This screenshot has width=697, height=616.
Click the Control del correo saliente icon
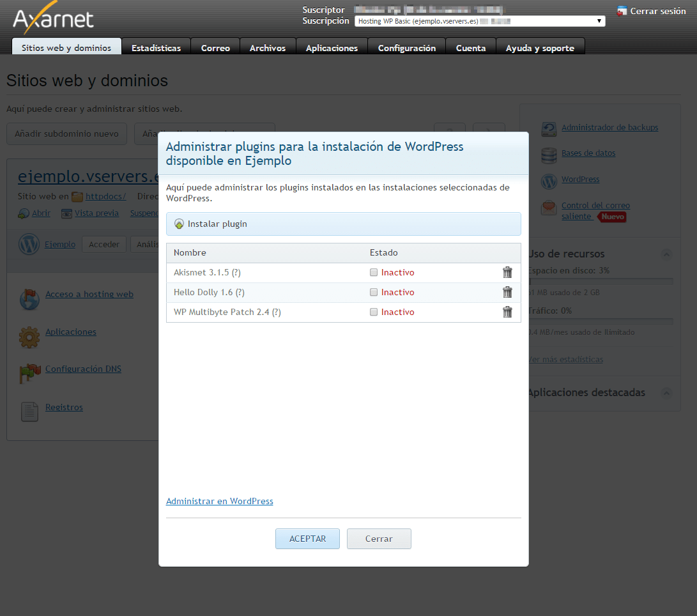[549, 208]
